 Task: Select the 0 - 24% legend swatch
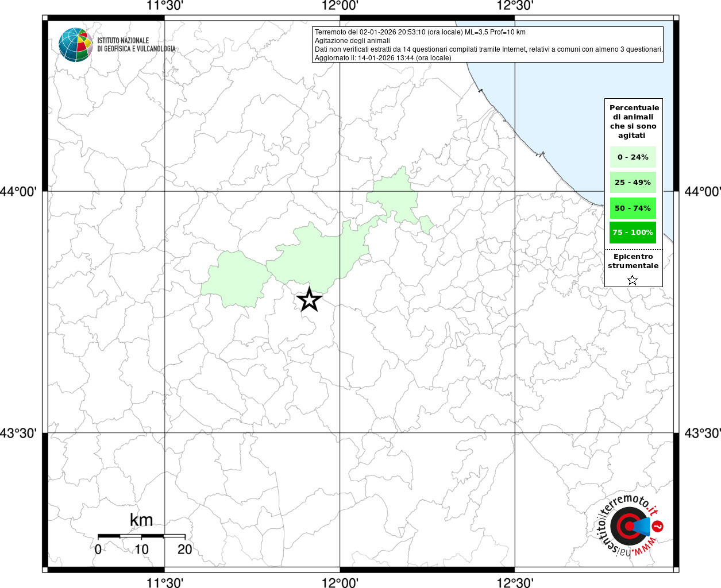633,157
